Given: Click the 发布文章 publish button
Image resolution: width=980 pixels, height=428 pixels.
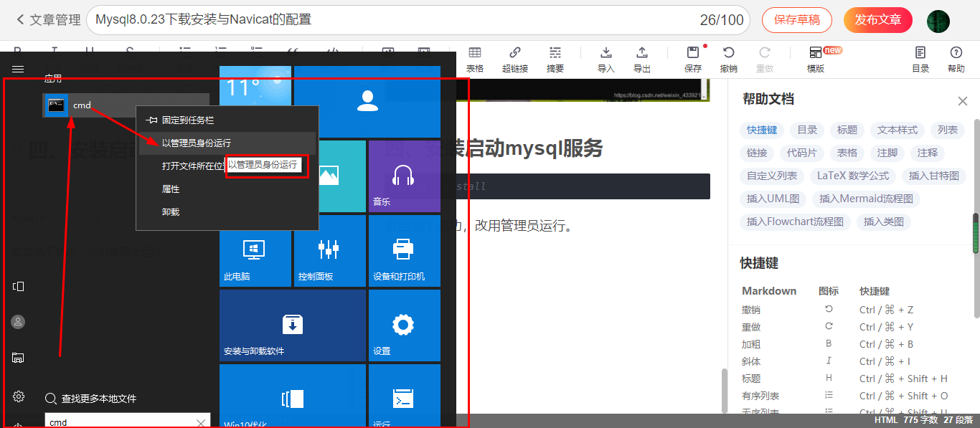Looking at the screenshot, I should coord(878,20).
